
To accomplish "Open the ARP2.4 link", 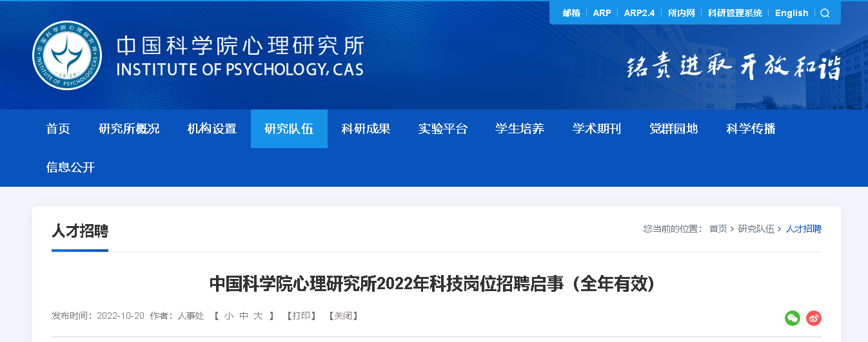I will [639, 13].
